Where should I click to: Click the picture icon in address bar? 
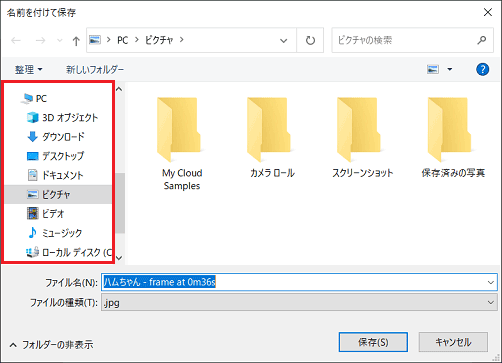tap(95, 40)
